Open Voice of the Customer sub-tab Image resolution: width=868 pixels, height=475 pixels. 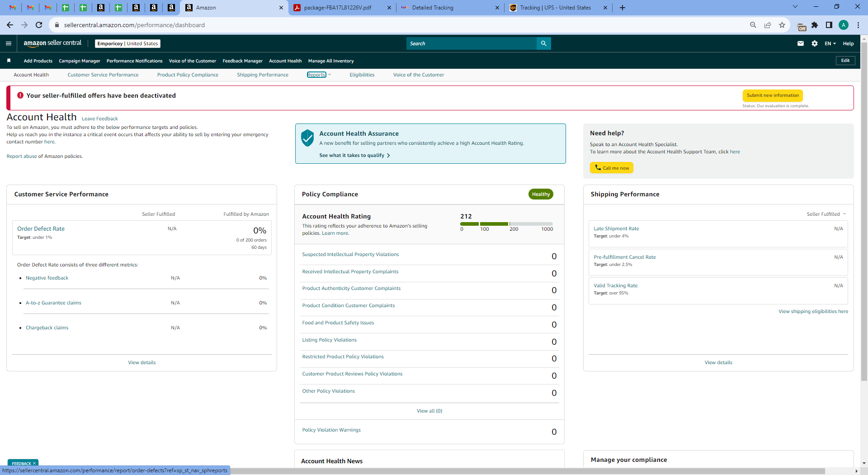(x=419, y=75)
